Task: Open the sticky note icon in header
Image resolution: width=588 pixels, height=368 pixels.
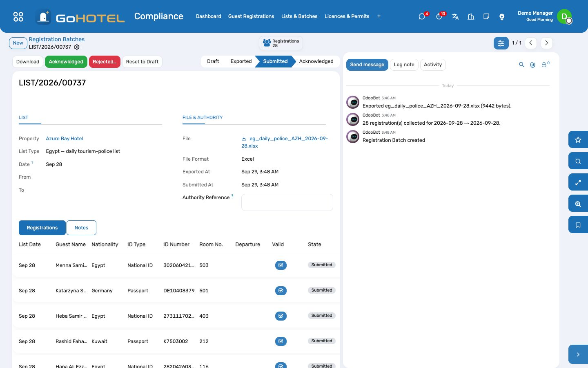Action: click(x=486, y=16)
